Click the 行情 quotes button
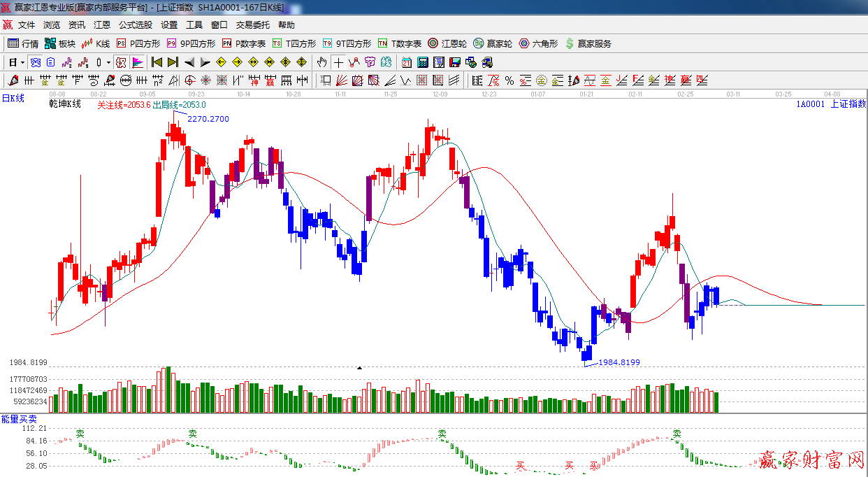Viewport: 868px width, 477px height. pos(23,43)
